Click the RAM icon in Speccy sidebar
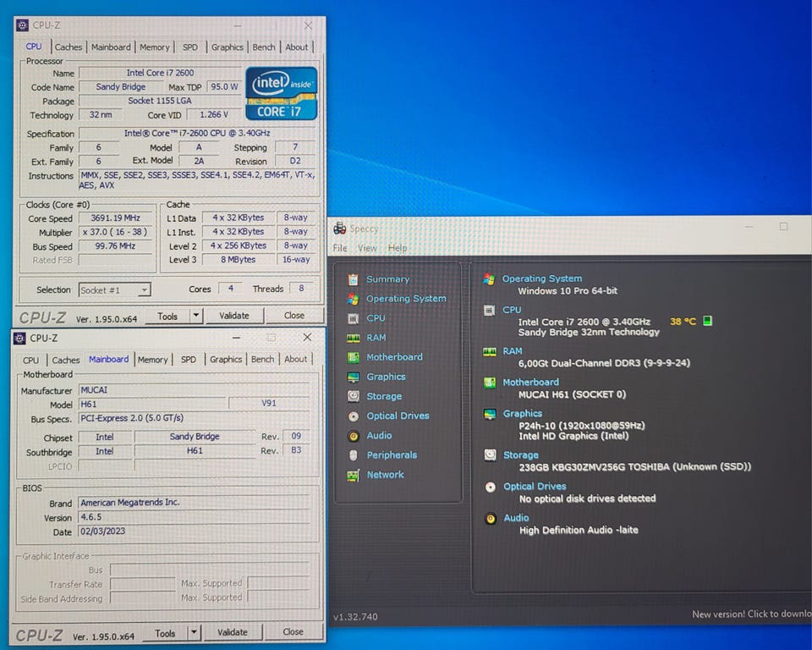Viewport: 812px width, 650px height. tap(353, 338)
